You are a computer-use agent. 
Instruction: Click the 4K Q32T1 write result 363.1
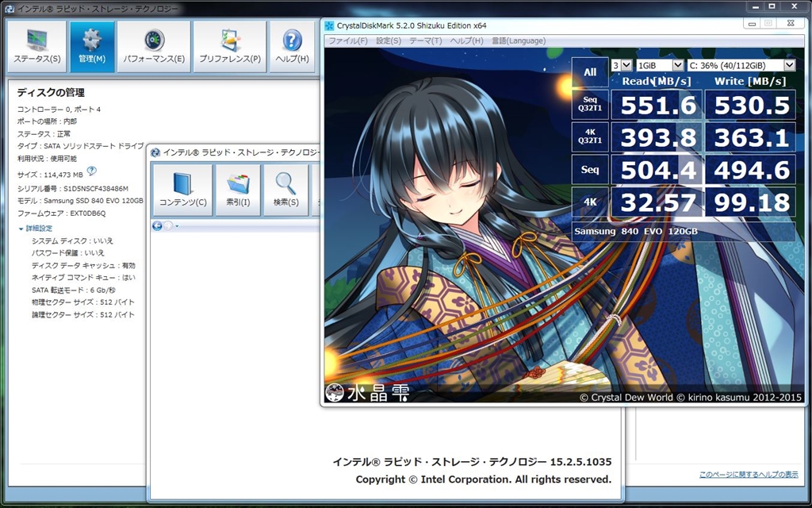pos(750,137)
